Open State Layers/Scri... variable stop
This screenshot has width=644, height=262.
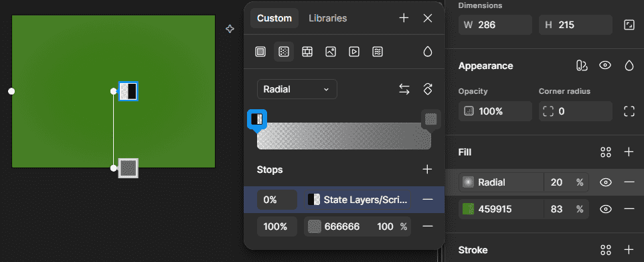(x=357, y=200)
